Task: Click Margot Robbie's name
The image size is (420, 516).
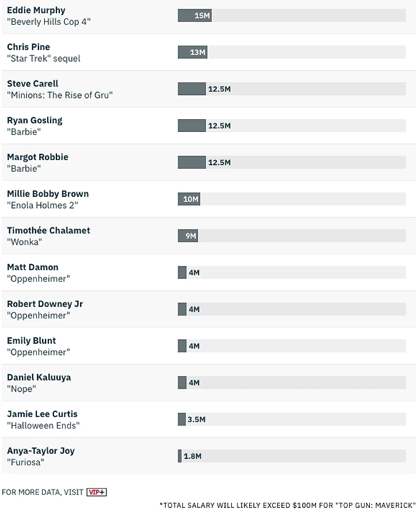Action: 37,157
